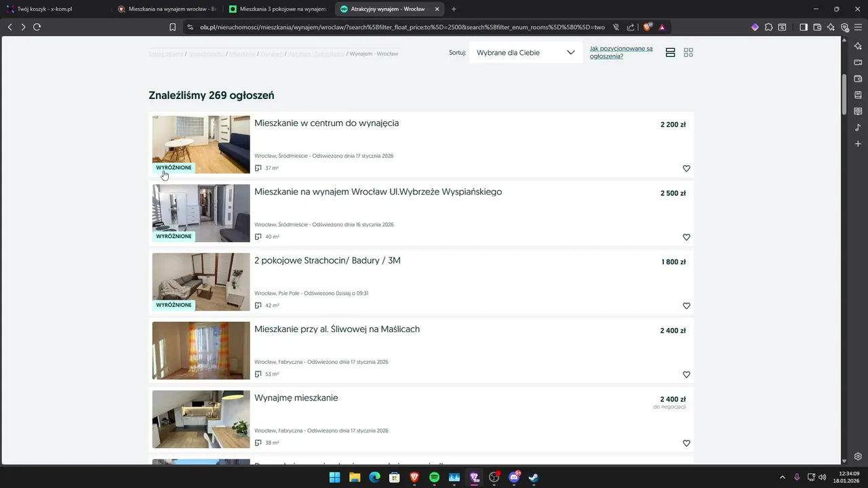Add a new item with sidebar plus
Image resolution: width=868 pixels, height=488 pixels.
click(x=858, y=144)
